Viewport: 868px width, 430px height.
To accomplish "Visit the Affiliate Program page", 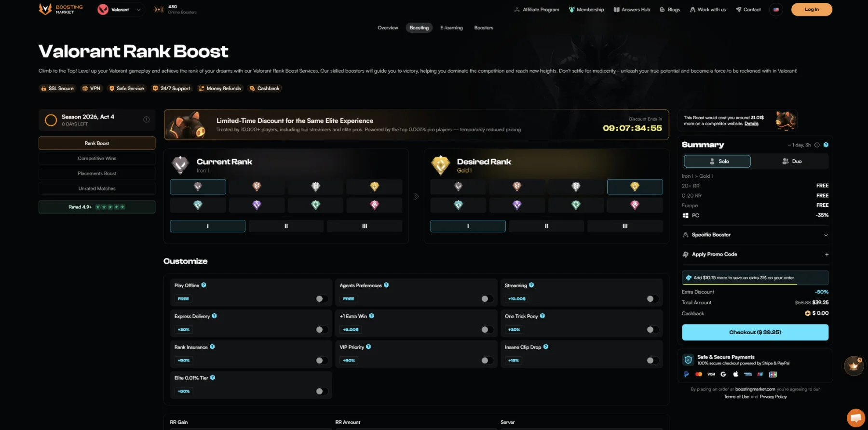I will (537, 10).
